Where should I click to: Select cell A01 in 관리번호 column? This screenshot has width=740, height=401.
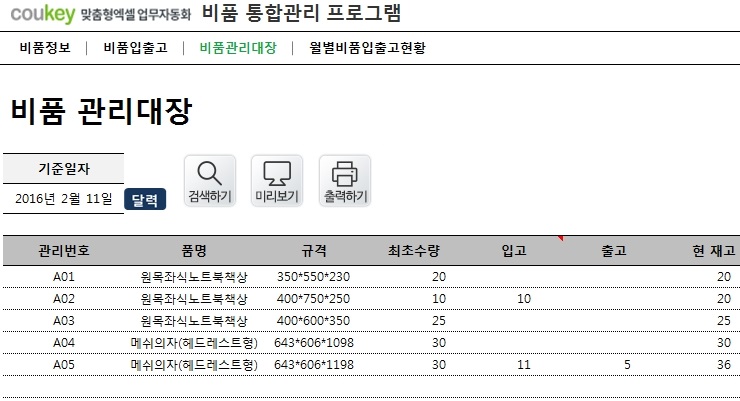(64, 277)
